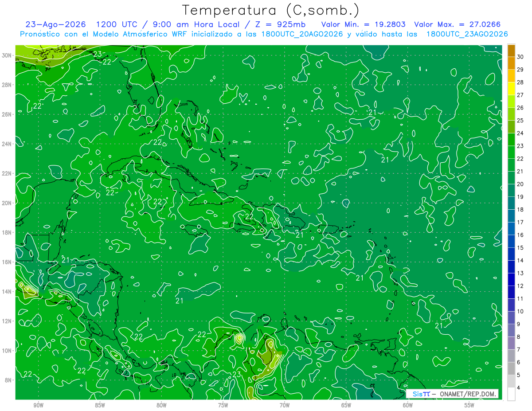This screenshot has width=532, height=411.
Task: Click the "80W" longitude axis label
Action: [x=161, y=405]
